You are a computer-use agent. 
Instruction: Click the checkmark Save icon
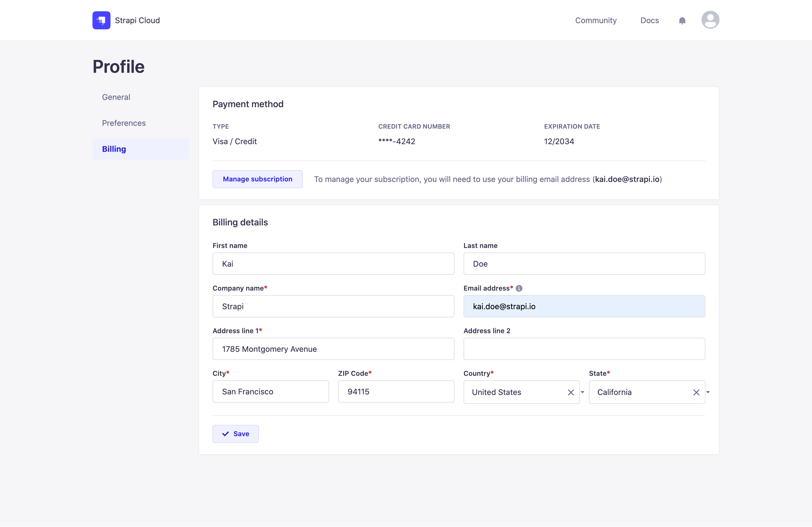225,433
